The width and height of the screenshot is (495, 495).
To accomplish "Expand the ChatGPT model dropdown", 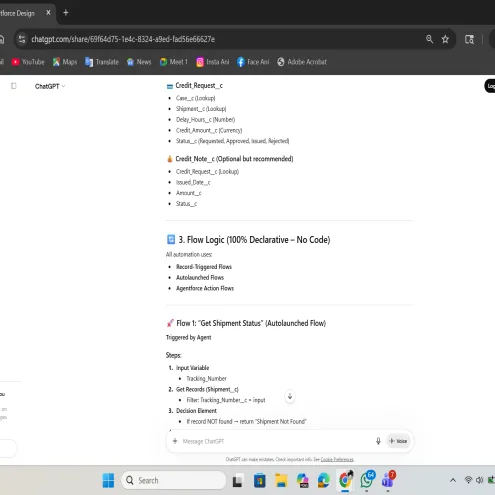I will (x=50, y=86).
